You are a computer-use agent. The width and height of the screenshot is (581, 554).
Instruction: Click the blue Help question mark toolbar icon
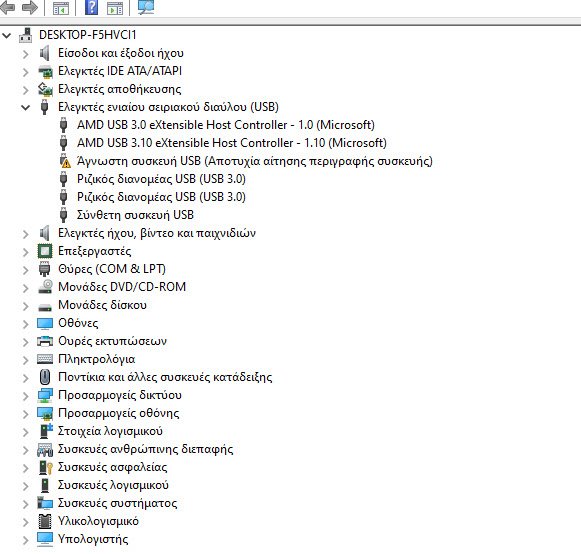pos(91,7)
